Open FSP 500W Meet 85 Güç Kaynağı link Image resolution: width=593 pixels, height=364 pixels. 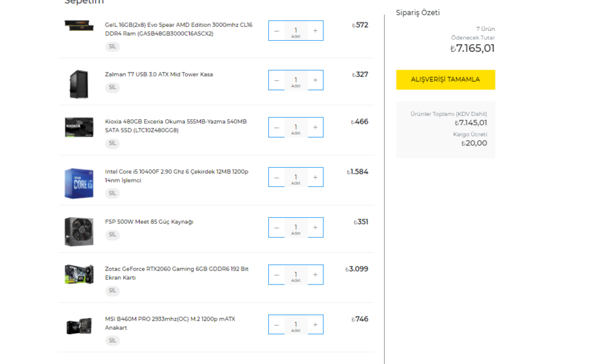coord(149,222)
